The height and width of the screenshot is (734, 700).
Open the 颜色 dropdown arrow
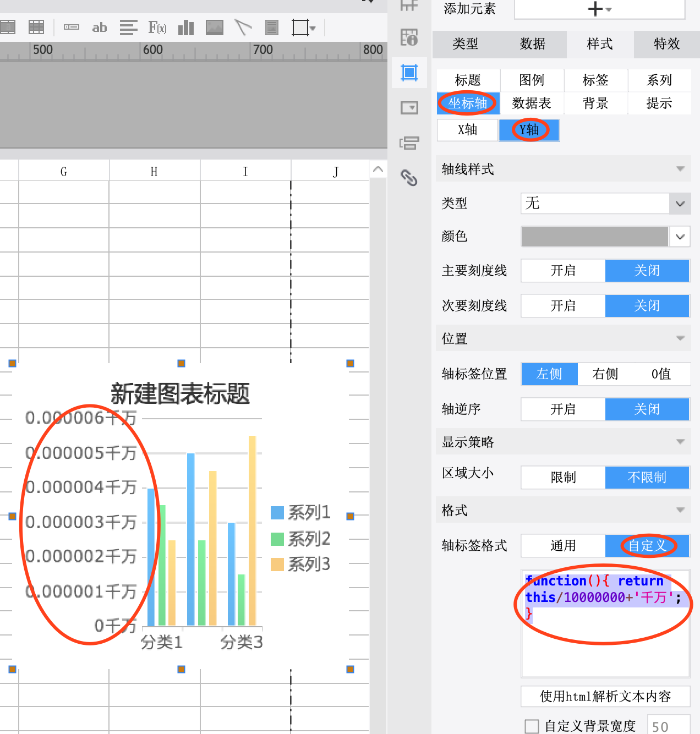click(x=680, y=237)
